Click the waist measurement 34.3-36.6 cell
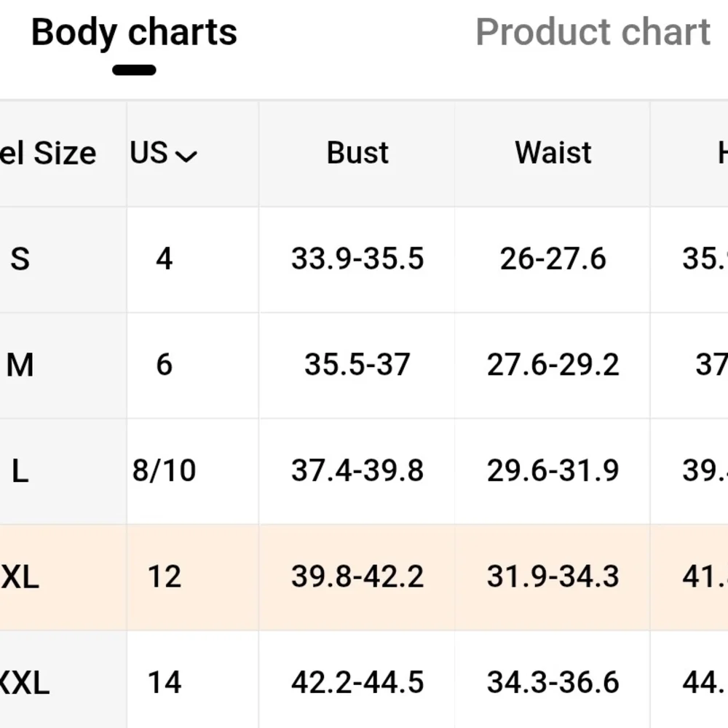Screen dimensions: 728x728 (x=553, y=683)
